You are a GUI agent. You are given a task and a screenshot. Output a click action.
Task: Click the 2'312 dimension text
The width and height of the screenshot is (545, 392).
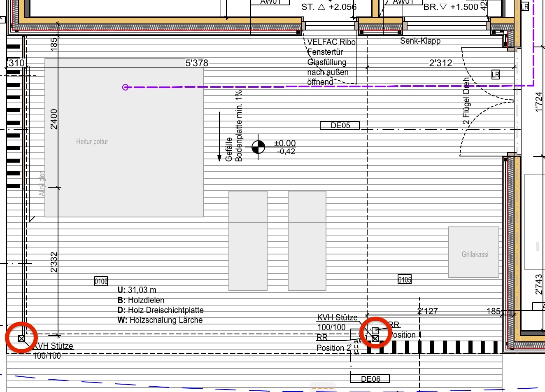[x=440, y=63]
